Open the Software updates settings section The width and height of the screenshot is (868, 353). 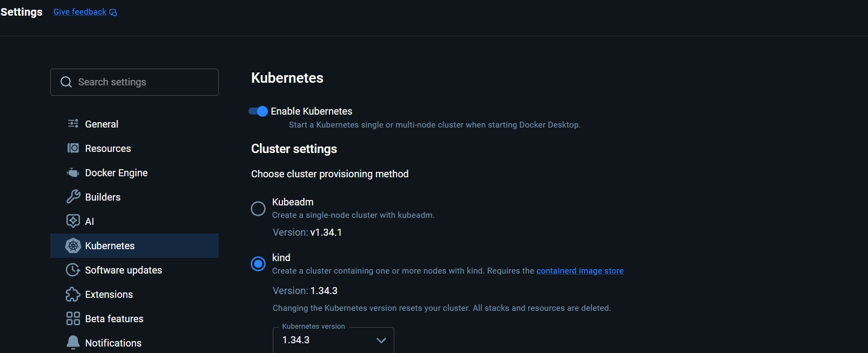(123, 270)
